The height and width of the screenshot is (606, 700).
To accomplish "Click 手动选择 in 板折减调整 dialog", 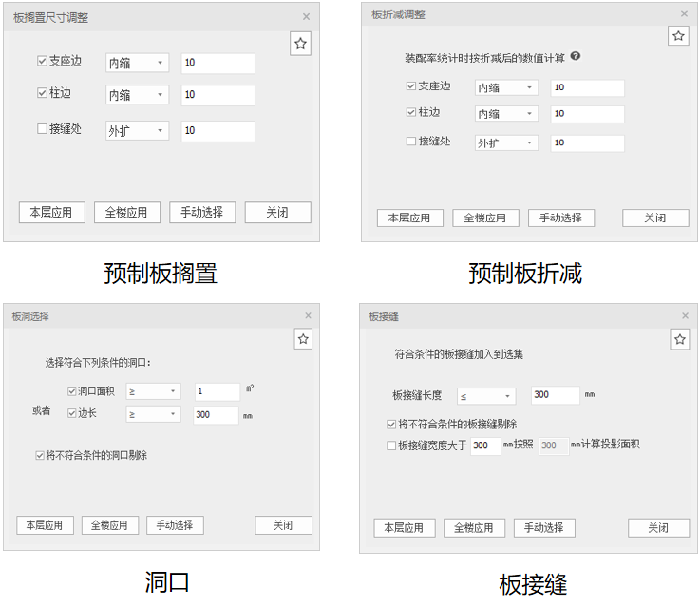I will [x=561, y=218].
